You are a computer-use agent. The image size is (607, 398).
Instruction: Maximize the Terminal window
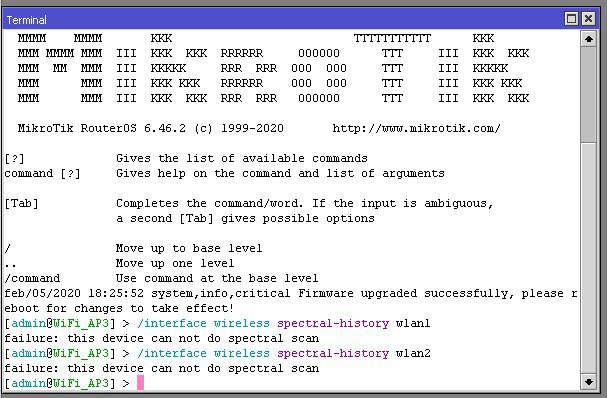tap(571, 19)
